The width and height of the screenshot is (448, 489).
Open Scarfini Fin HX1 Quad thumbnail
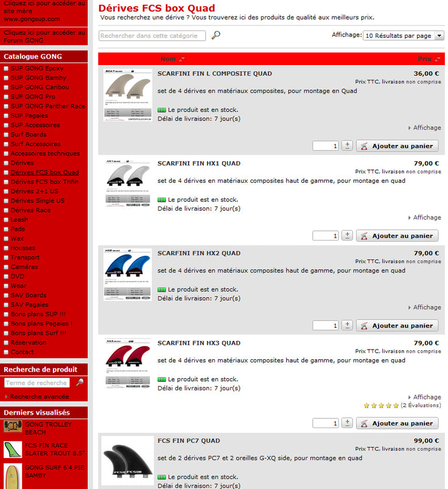(128, 183)
